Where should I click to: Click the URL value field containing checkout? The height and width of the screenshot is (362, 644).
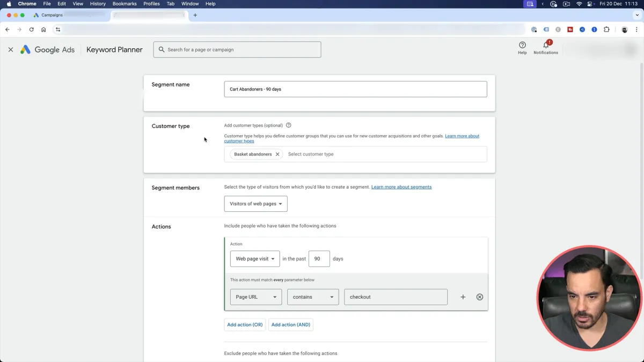pos(396,297)
